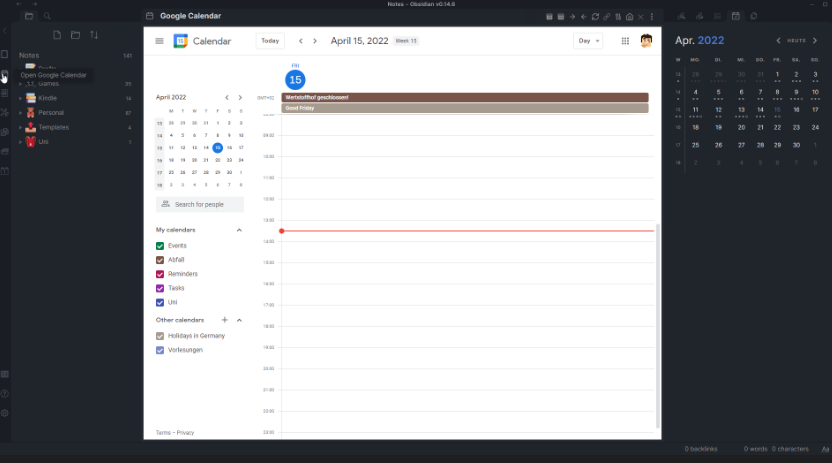Toggle the Uni calendar checkbox
The width and height of the screenshot is (832, 463).
point(160,302)
